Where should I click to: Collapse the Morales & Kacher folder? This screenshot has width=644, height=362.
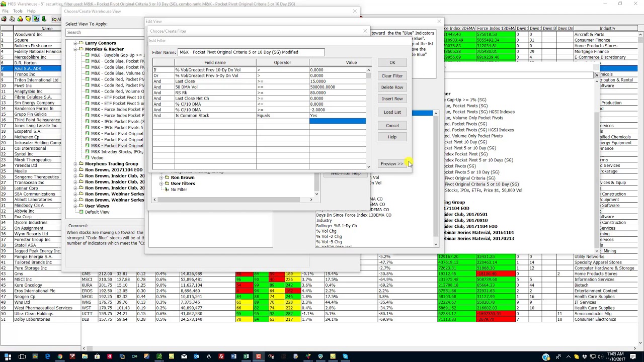tap(75, 49)
